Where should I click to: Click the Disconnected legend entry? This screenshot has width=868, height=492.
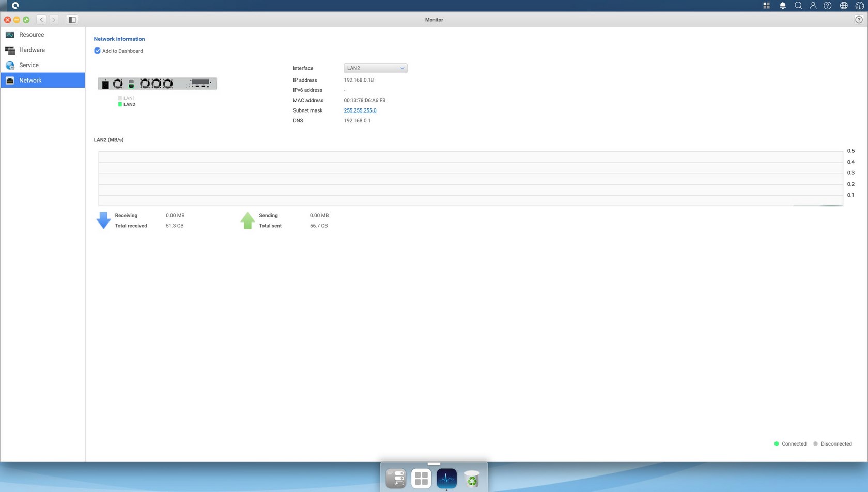(x=832, y=444)
